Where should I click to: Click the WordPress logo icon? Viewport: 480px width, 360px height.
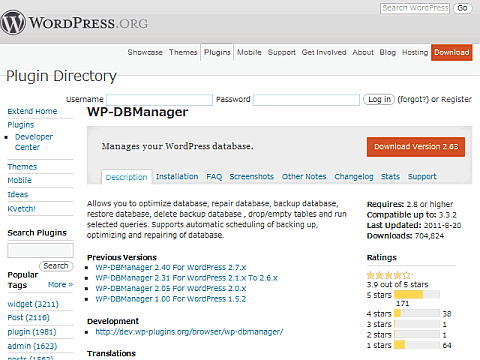(x=13, y=22)
